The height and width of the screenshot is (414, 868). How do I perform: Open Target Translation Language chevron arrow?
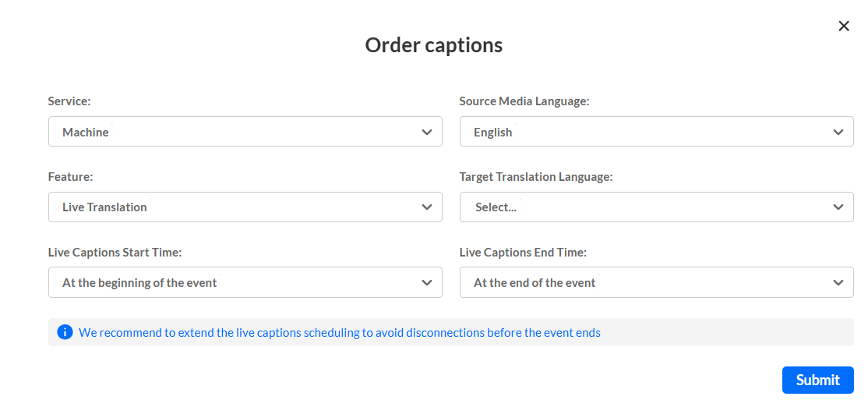pos(838,207)
